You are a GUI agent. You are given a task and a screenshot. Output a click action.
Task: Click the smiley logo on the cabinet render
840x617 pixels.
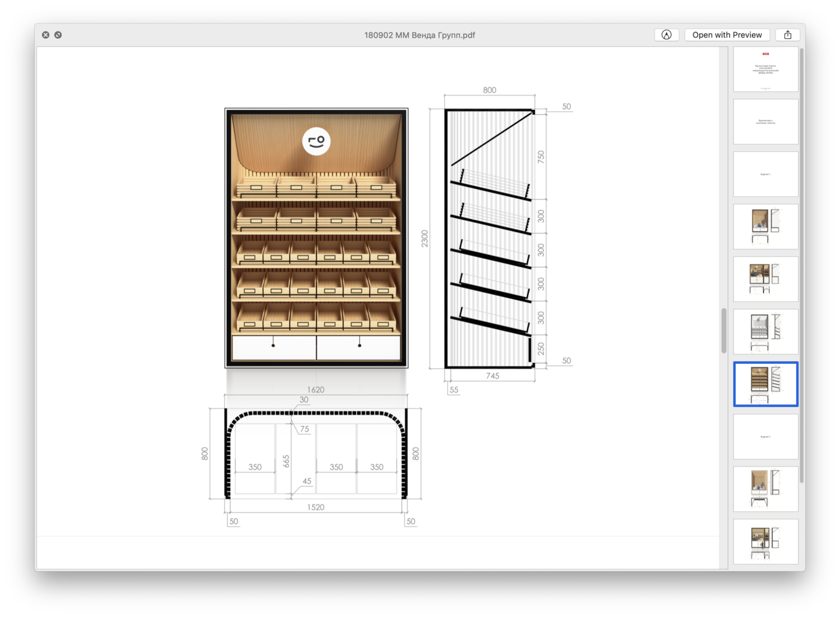316,141
